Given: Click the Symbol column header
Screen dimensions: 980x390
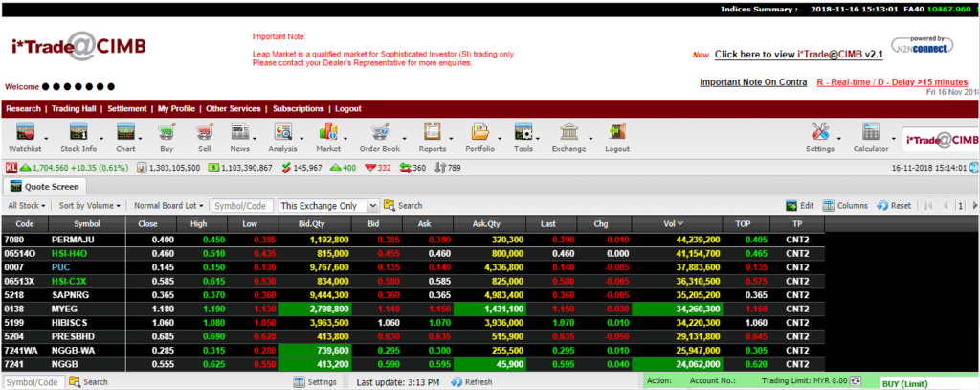Looking at the screenshot, I should coord(86,223).
